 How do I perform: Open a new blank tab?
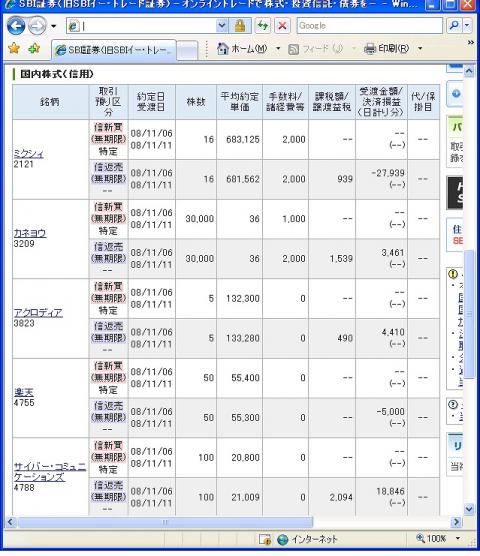(187, 51)
